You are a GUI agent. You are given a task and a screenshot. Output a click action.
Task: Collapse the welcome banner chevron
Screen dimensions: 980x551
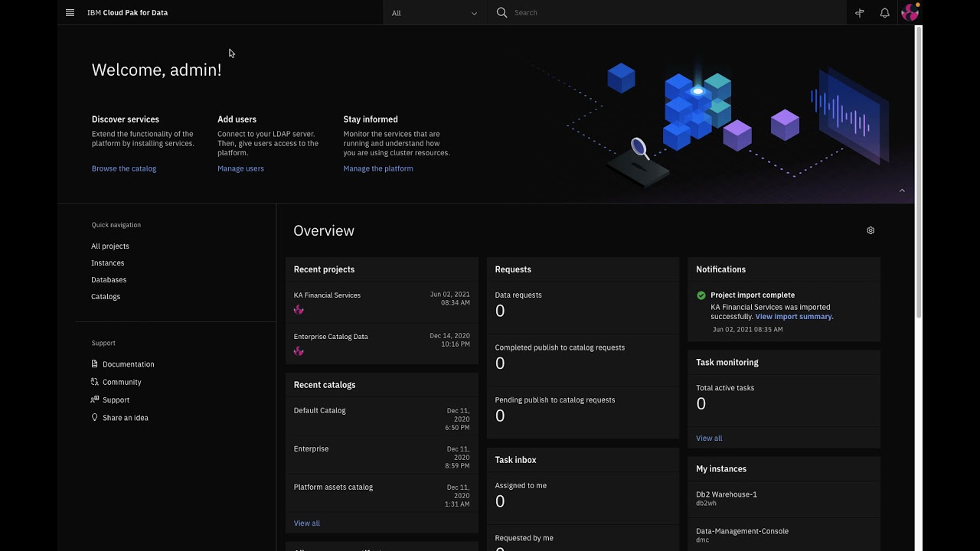click(902, 191)
